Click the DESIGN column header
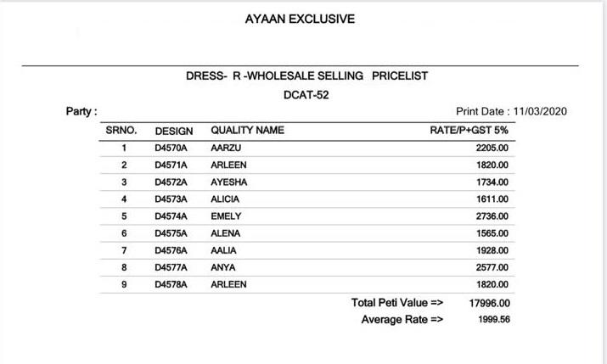The width and height of the screenshot is (607, 364). point(174,131)
